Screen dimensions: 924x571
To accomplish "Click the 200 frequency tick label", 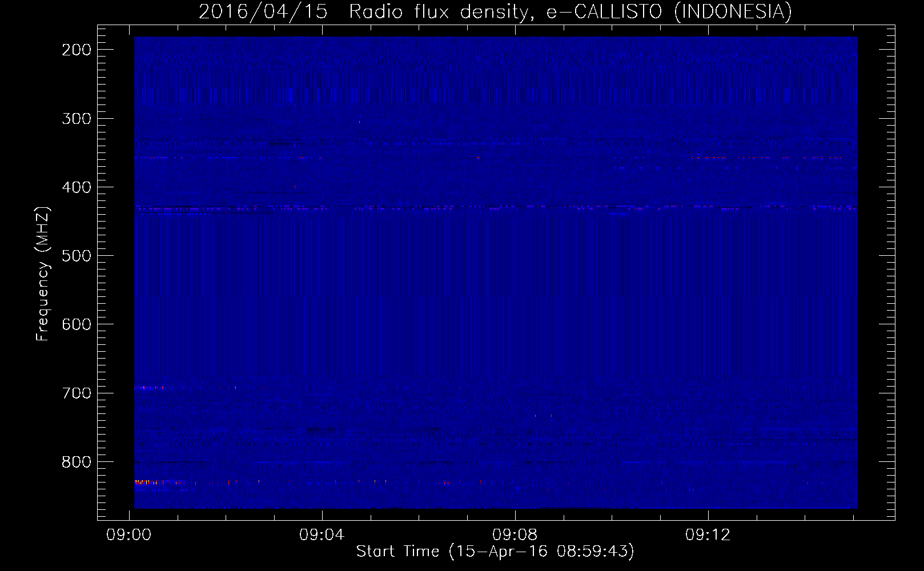I will point(77,50).
